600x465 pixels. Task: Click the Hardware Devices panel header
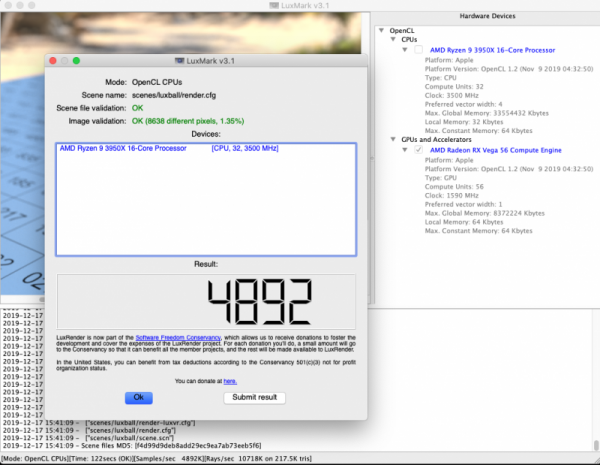pyautogui.click(x=487, y=16)
